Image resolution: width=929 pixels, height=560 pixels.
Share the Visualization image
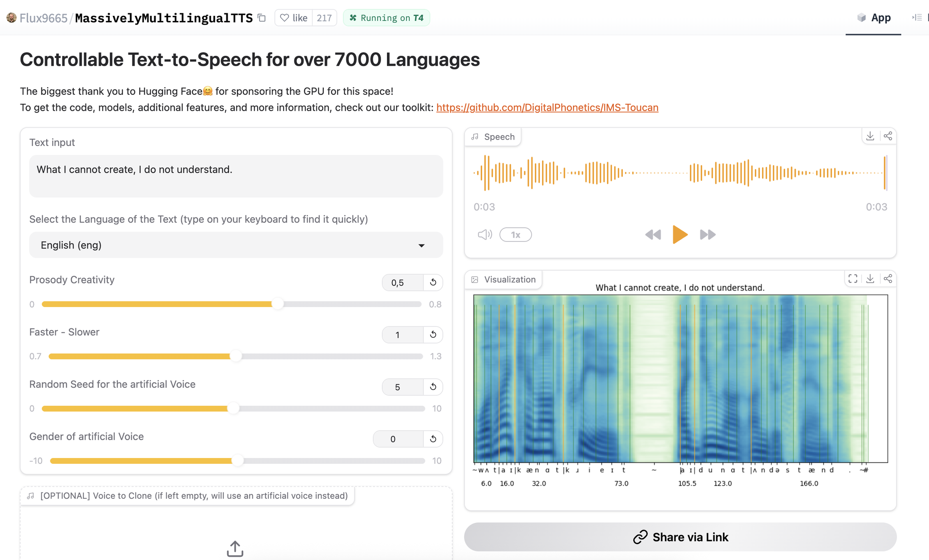click(888, 279)
